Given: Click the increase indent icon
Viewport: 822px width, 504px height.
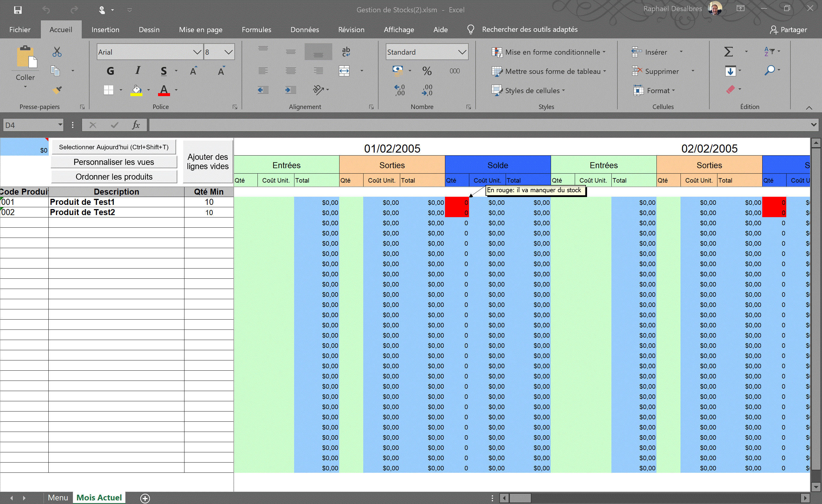Looking at the screenshot, I should coord(291,90).
